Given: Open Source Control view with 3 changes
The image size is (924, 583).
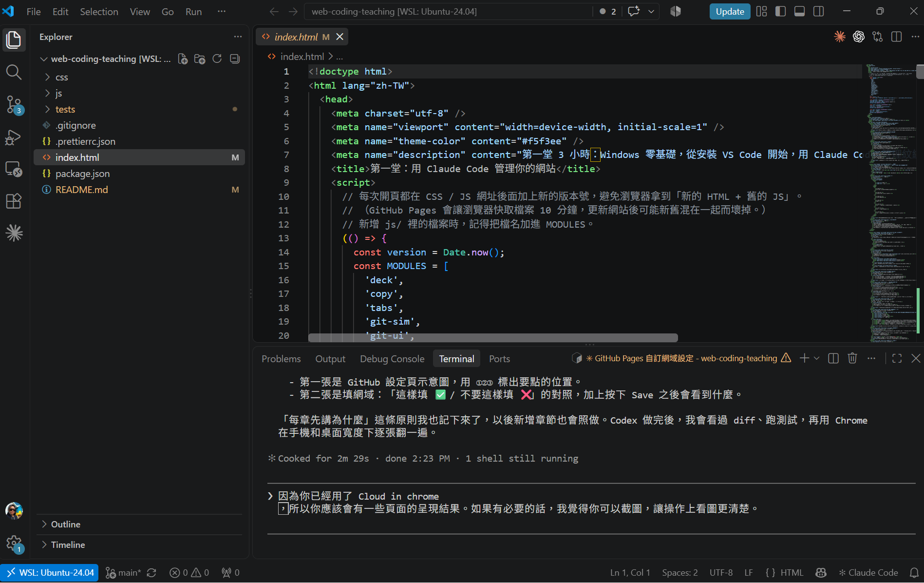Looking at the screenshot, I should [x=14, y=104].
